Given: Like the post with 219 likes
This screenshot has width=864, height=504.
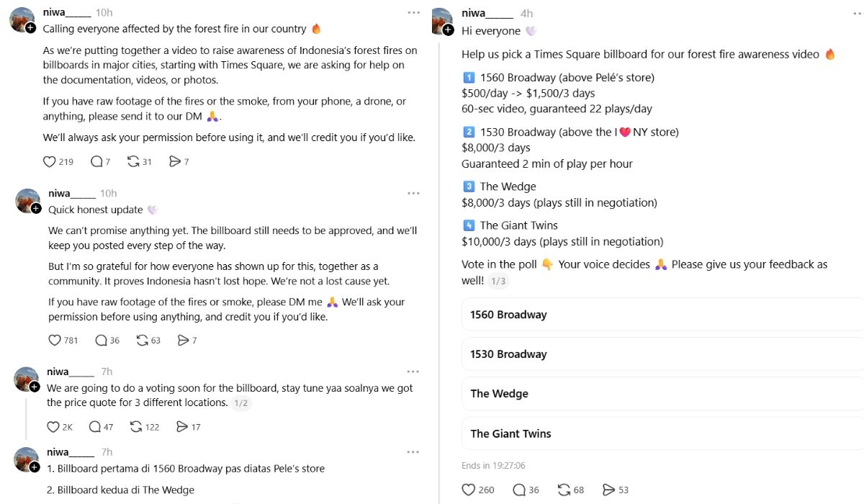Looking at the screenshot, I should [58, 161].
